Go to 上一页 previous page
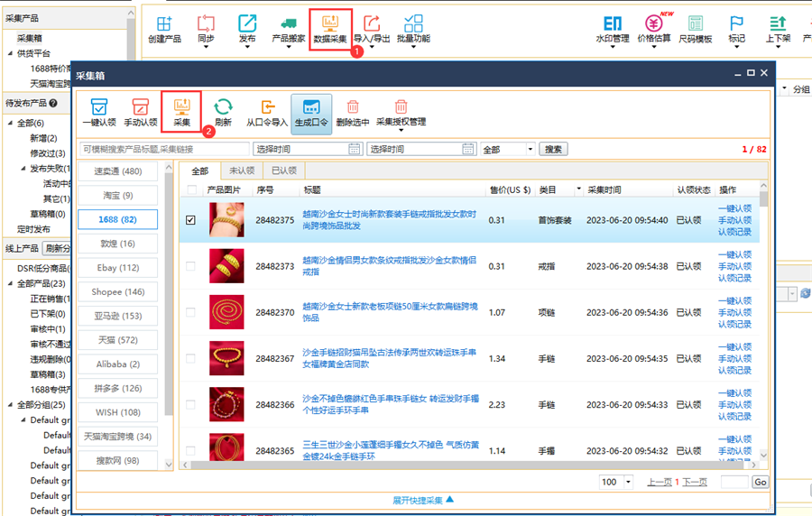This screenshot has height=516, width=812. click(660, 482)
